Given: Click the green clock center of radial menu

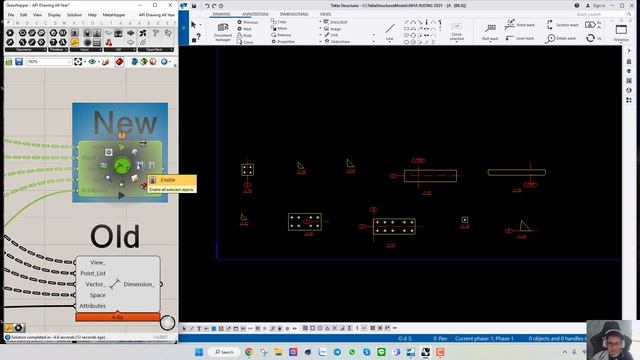Looking at the screenshot, I should (x=122, y=165).
